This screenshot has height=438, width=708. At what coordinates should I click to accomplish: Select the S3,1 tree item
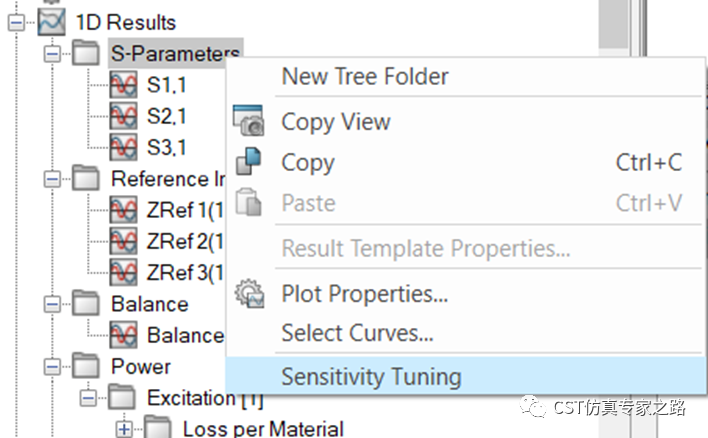(166, 147)
